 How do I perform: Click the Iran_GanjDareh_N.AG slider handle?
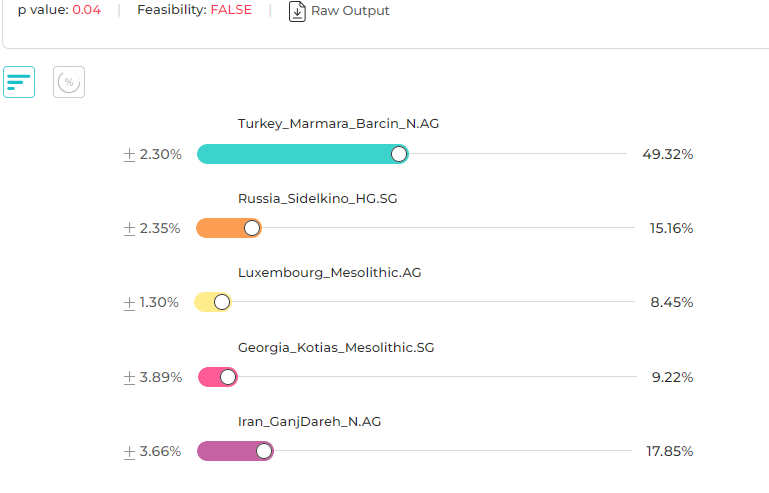click(x=264, y=451)
